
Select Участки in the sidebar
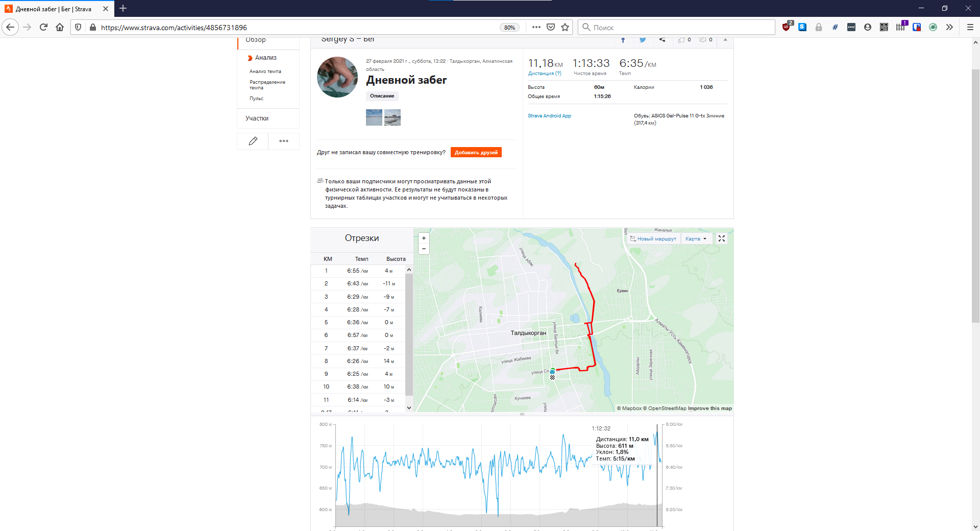pos(257,118)
